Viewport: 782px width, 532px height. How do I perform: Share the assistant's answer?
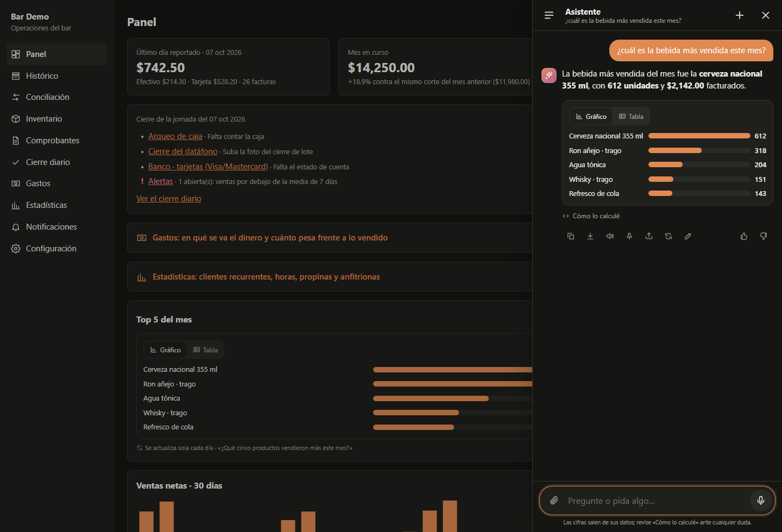[x=649, y=236]
